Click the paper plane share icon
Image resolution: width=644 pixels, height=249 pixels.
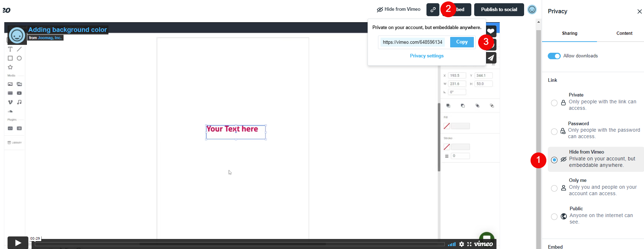coord(491,58)
